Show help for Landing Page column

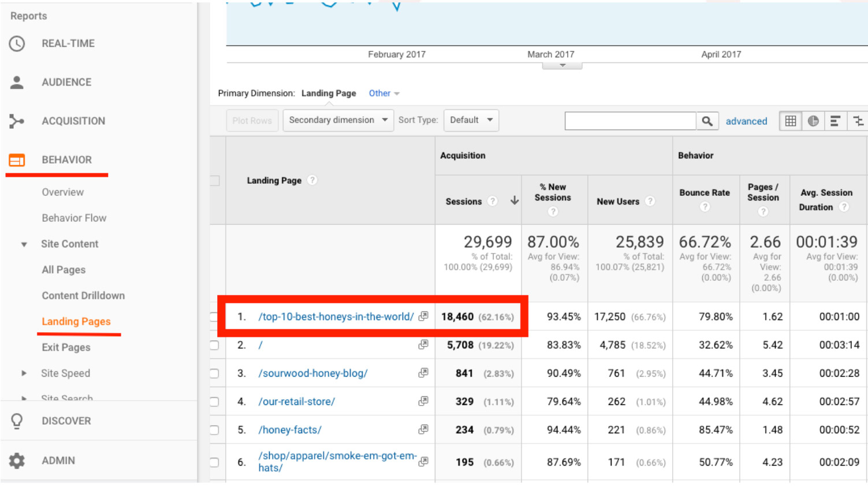(x=312, y=180)
